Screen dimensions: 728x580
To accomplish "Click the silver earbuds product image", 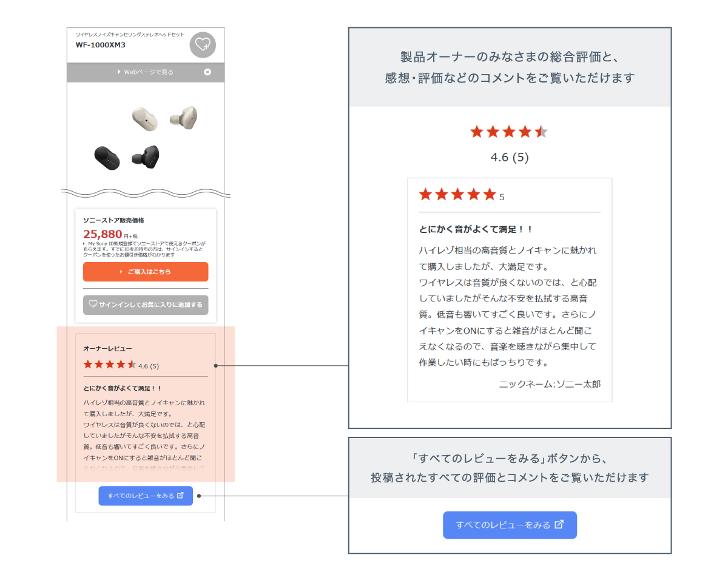I will (164, 118).
